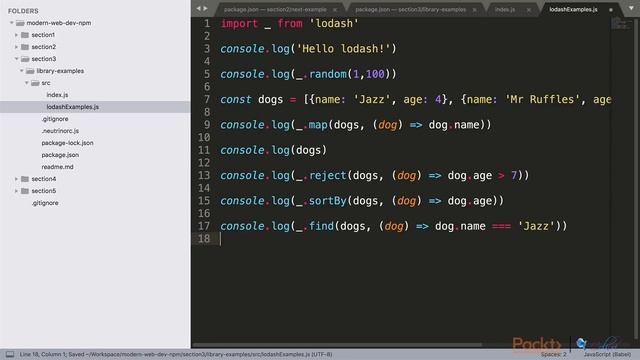Click the section4 folder icon

[x=25, y=179]
